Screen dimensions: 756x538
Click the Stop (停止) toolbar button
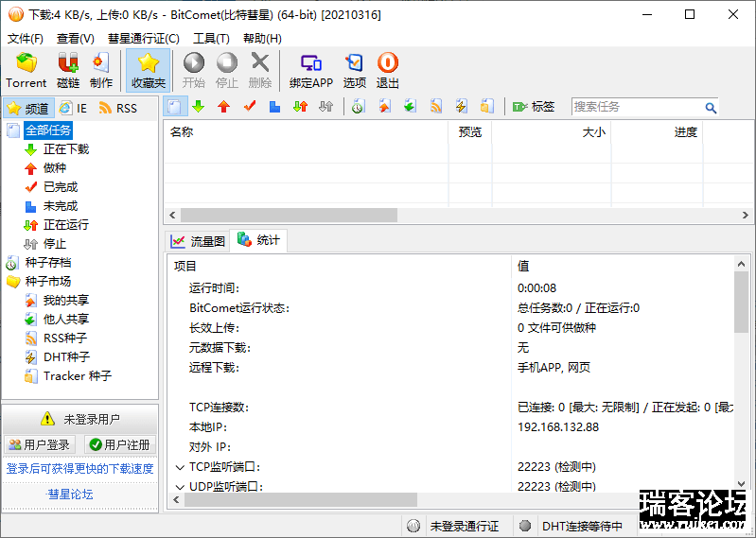click(226, 70)
